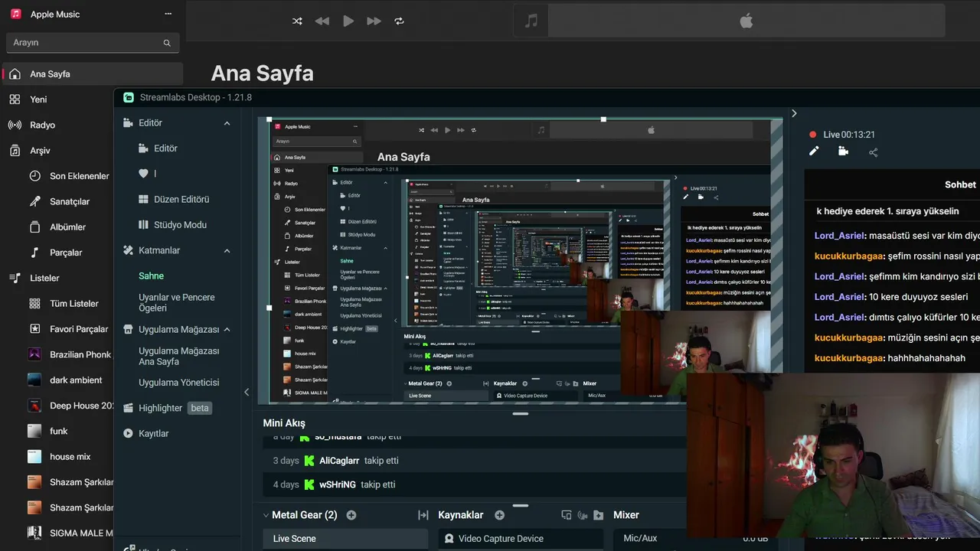The image size is (980, 551).
Task: Share the stream using share icon
Action: click(873, 152)
